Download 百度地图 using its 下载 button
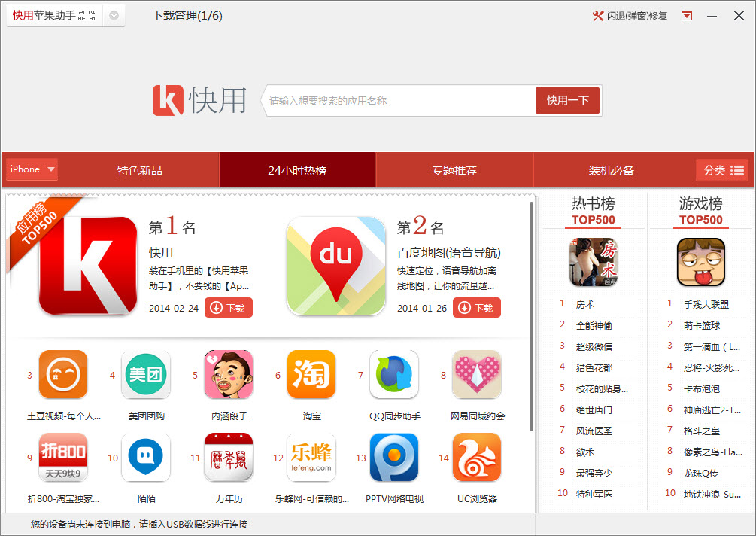This screenshot has width=756, height=536. (x=476, y=307)
